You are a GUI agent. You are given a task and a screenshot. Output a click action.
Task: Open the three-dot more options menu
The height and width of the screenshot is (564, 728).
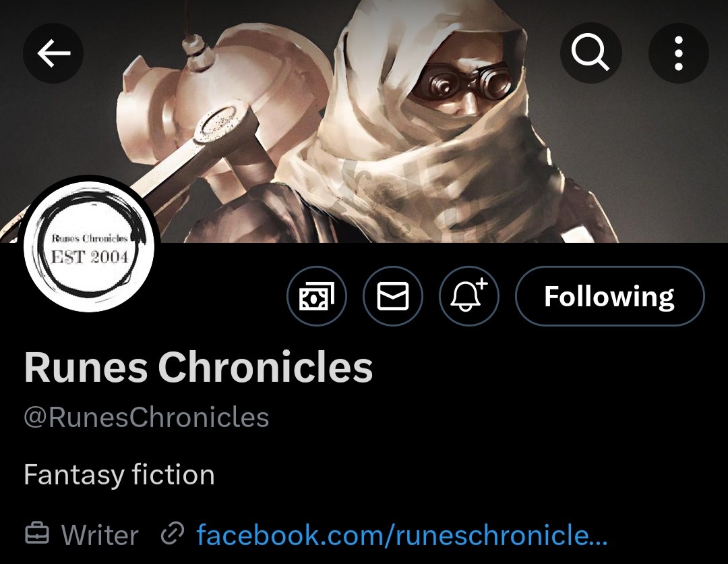[x=678, y=53]
